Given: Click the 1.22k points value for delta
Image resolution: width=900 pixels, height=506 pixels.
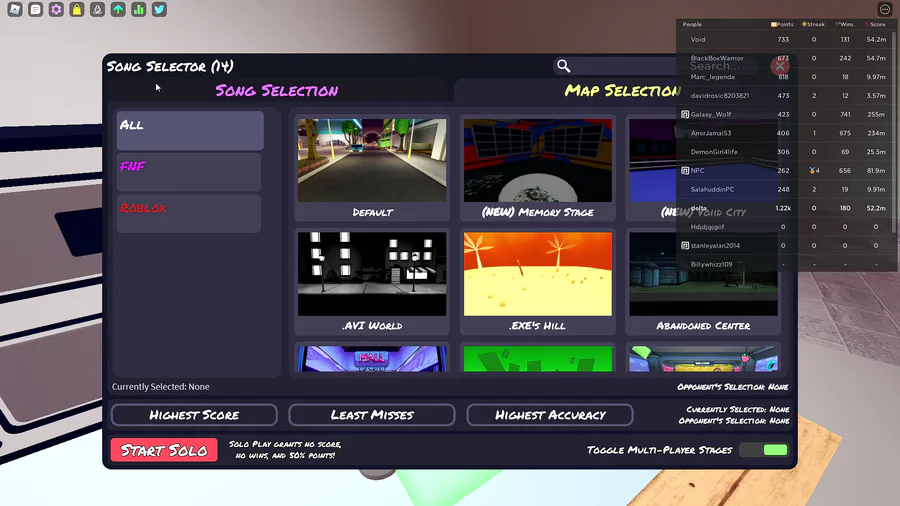Looking at the screenshot, I should coord(783,208).
